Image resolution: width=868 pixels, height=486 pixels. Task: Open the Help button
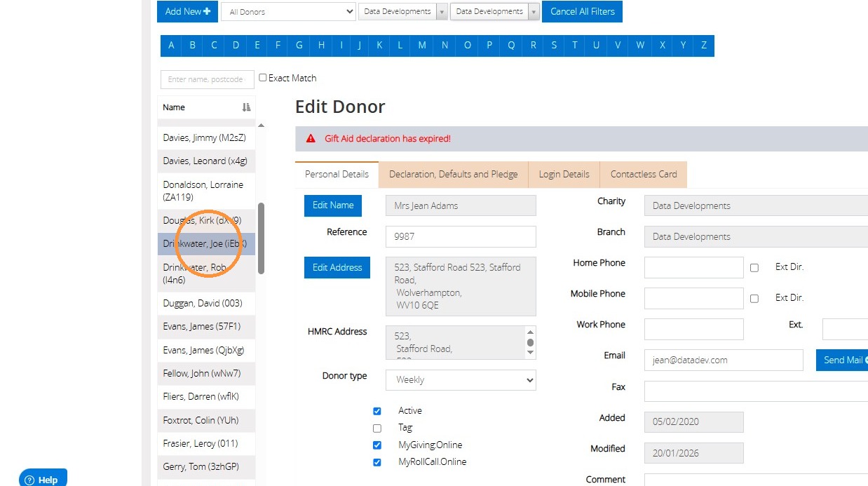click(43, 479)
